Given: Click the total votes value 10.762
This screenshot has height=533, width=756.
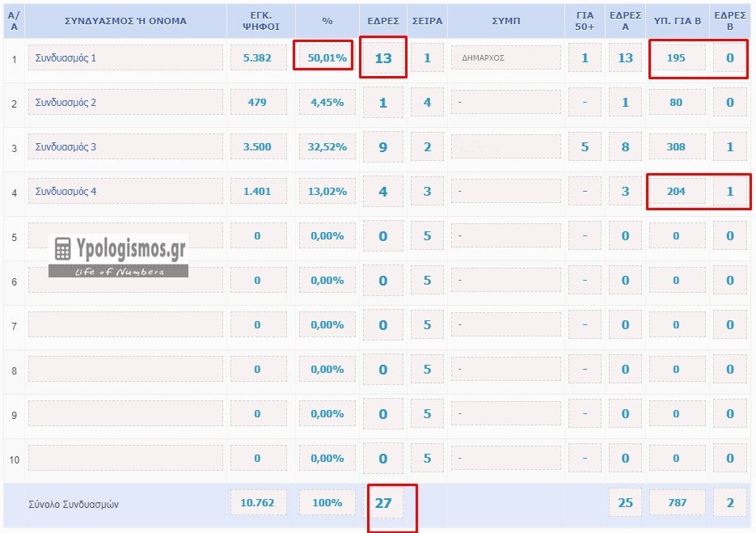Looking at the screenshot, I should 259,503.
